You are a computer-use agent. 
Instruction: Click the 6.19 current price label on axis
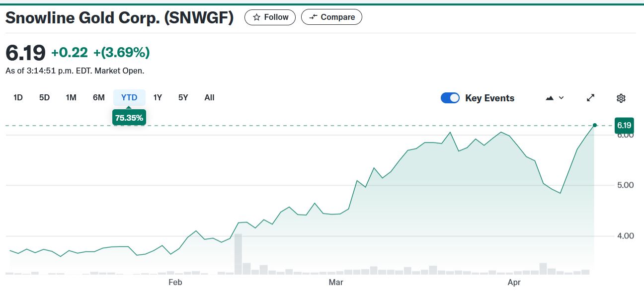pos(624,125)
